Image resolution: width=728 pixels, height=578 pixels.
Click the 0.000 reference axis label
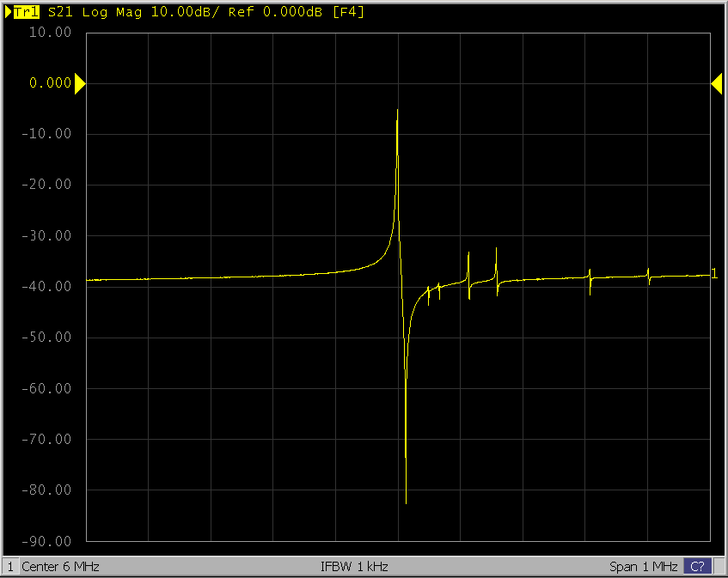click(x=49, y=83)
